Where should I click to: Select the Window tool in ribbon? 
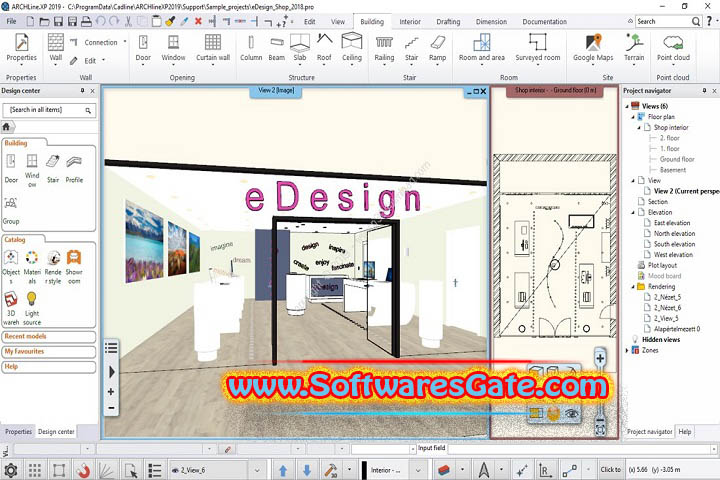point(173,48)
